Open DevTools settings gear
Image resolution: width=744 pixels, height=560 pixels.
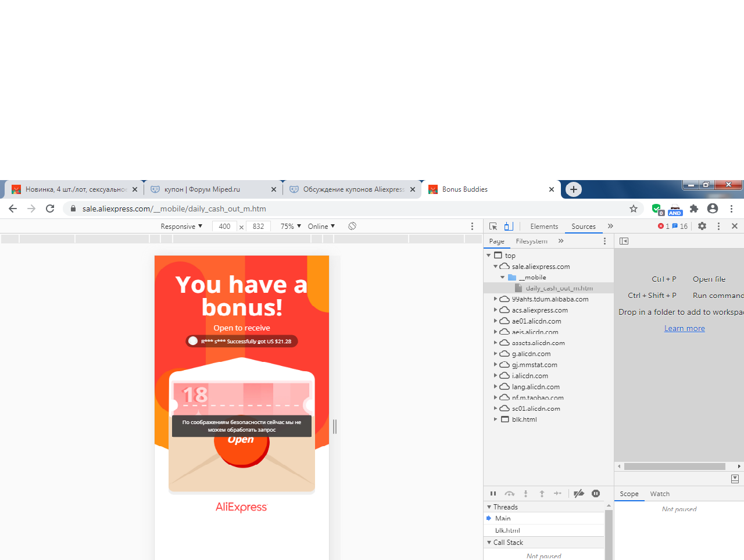[702, 226]
